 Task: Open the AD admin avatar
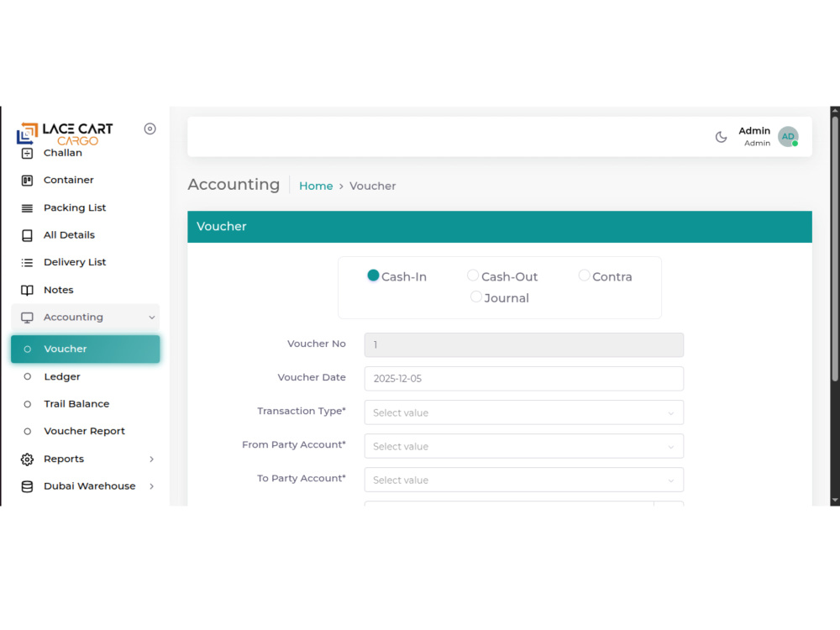click(x=788, y=137)
